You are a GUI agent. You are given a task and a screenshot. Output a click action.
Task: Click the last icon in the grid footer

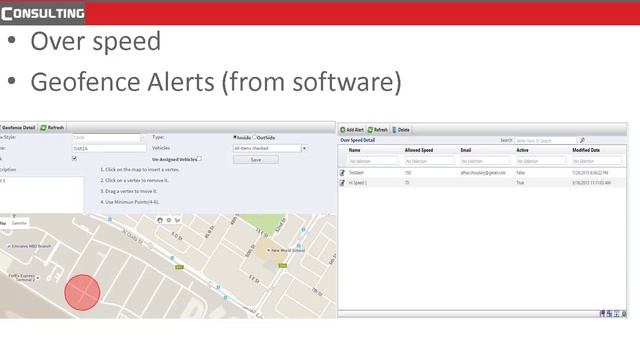(x=624, y=313)
